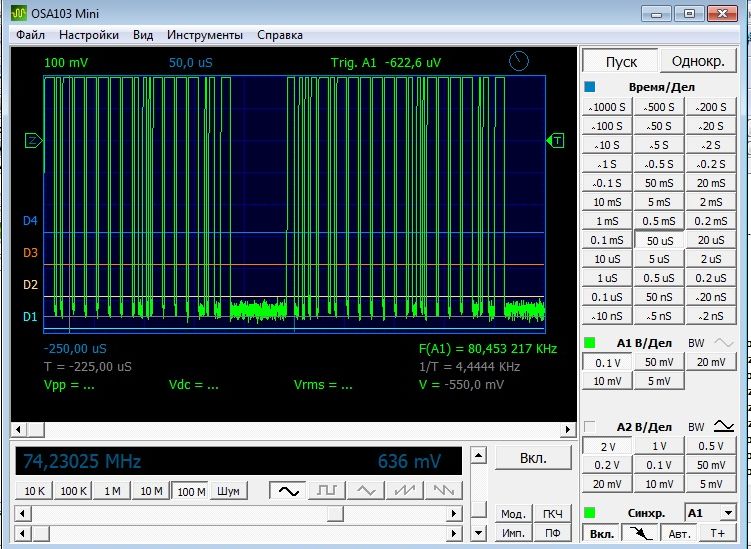Set A1 scale to 50 mV
751x549 pixels.
coord(660,362)
